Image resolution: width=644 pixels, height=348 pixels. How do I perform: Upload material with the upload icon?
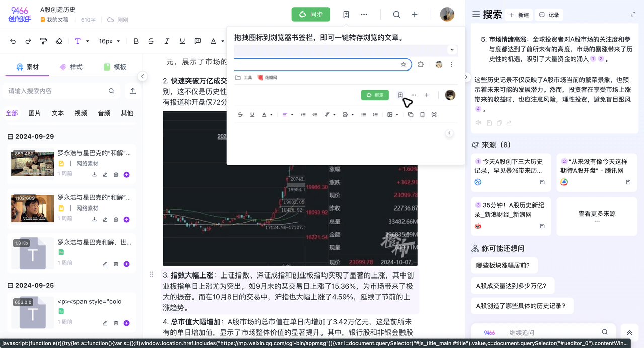pyautogui.click(x=133, y=91)
